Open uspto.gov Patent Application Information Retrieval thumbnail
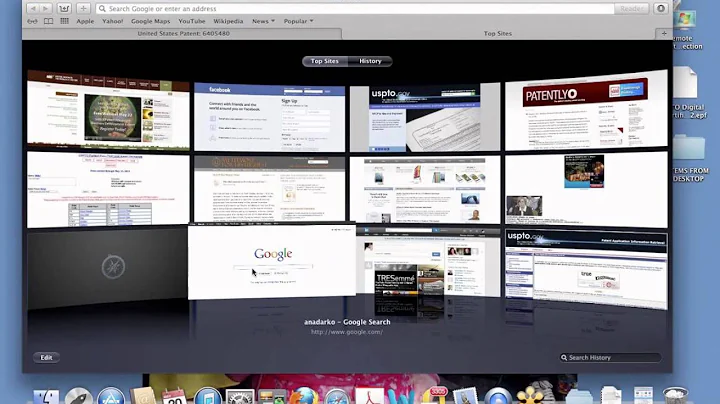720x404 pixels. 586,269
